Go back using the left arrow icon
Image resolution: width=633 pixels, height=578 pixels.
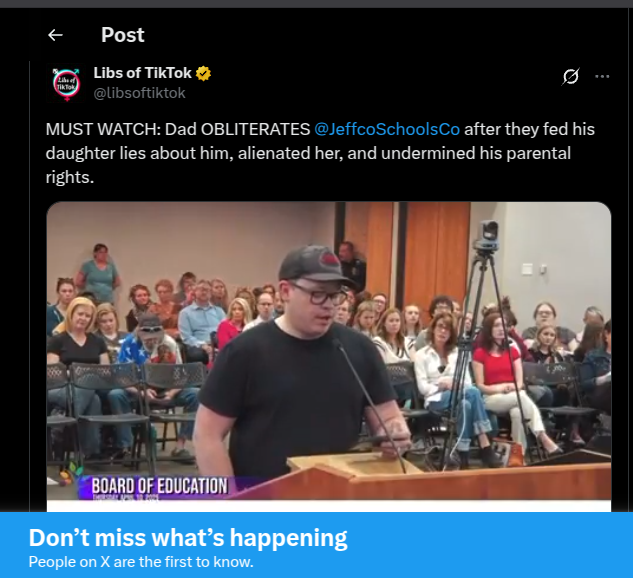click(x=55, y=35)
